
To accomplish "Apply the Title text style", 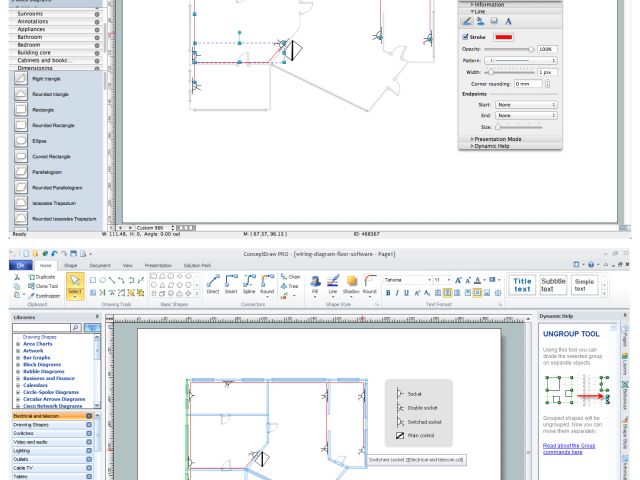I will point(522,285).
